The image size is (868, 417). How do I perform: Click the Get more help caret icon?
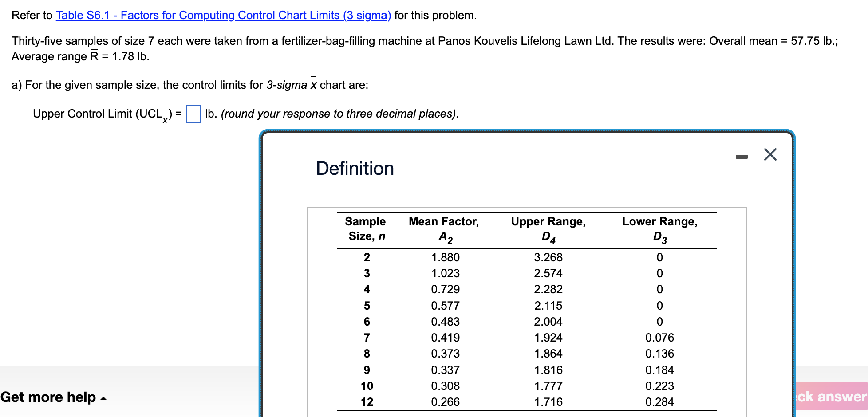103,399
